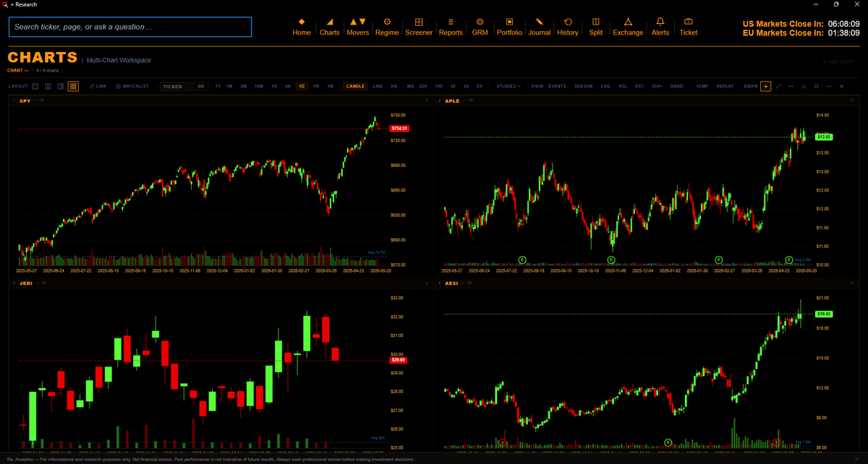Toggle the MA 20 overlay
This screenshot has height=464, width=868.
[467, 86]
